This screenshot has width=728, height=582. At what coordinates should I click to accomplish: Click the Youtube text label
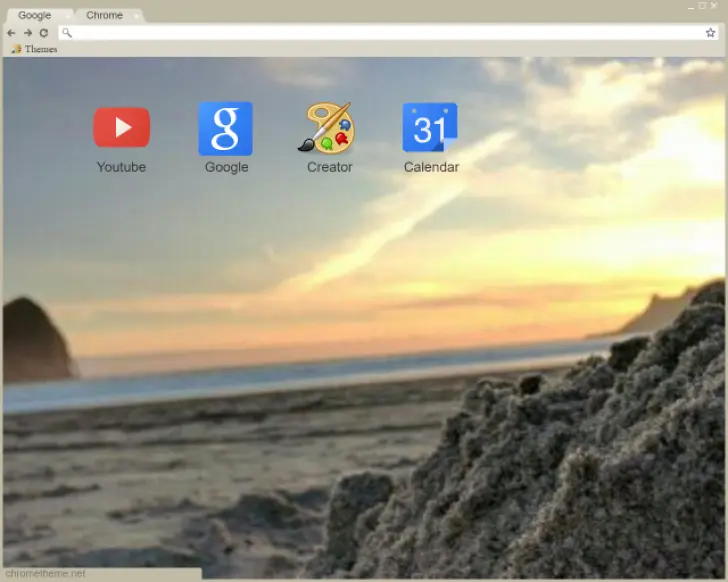[x=121, y=167]
